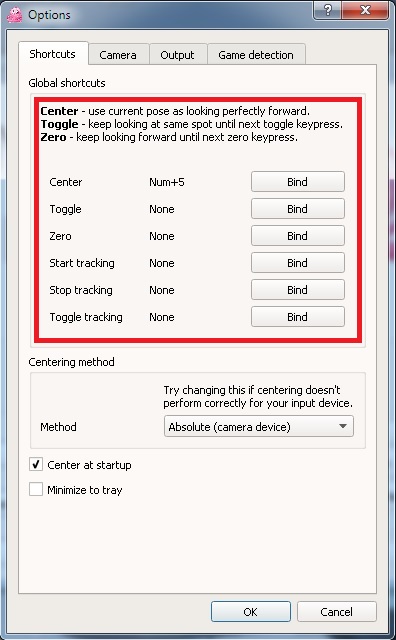Click the pink octopus app icon in title bar
396x640 pixels.
[x=14, y=15]
